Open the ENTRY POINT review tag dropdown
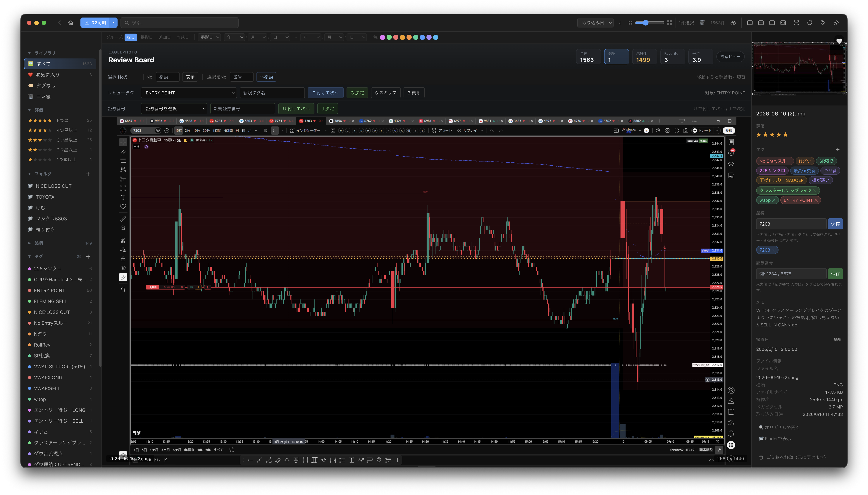 pos(189,93)
